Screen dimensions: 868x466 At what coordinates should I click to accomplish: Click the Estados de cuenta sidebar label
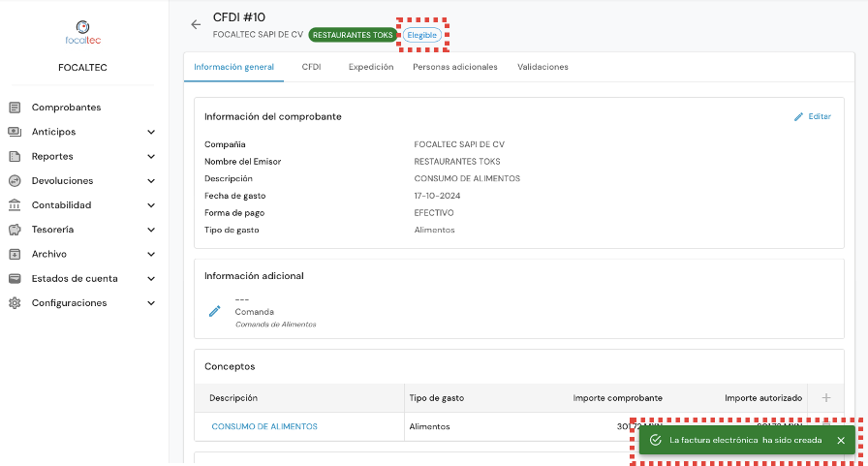(75, 278)
